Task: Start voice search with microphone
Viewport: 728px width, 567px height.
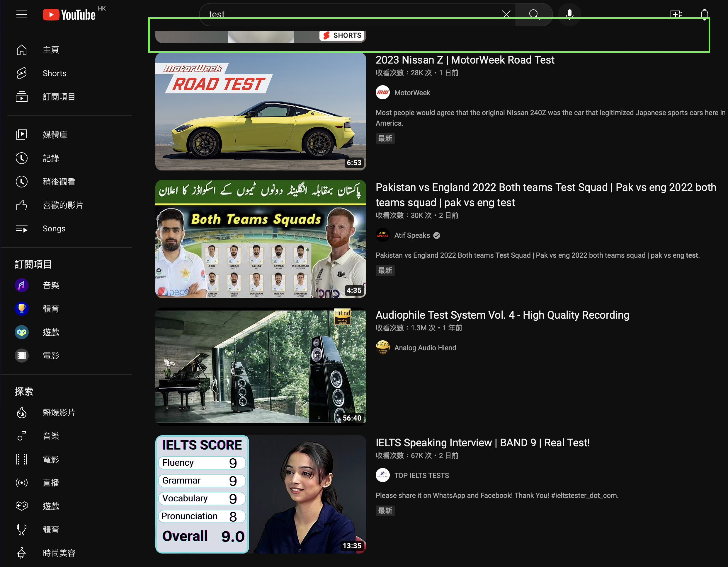Action: click(x=569, y=14)
